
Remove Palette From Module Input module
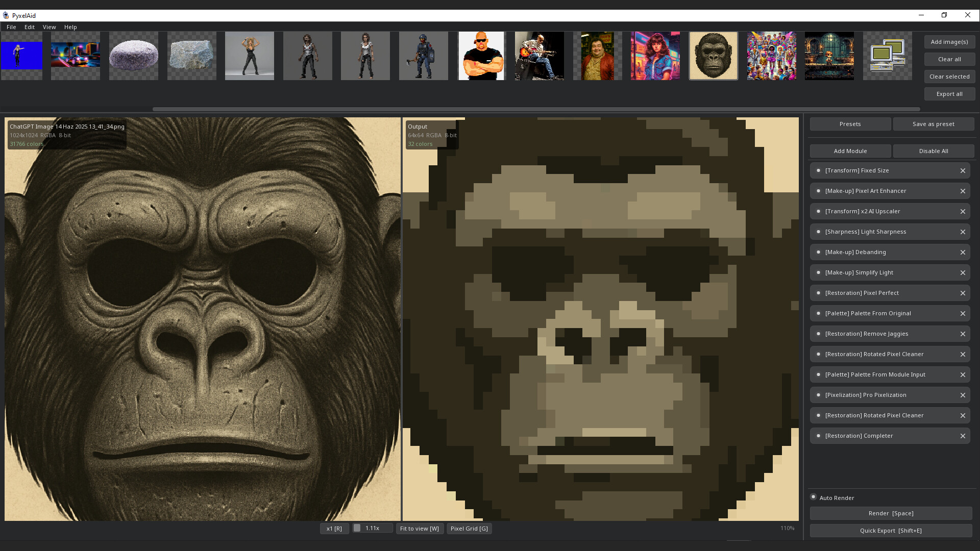pyautogui.click(x=963, y=374)
